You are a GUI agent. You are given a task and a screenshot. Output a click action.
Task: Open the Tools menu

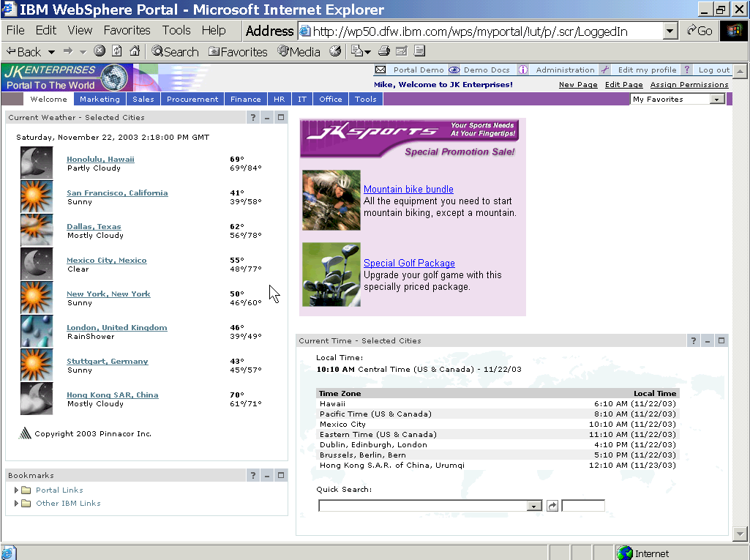(176, 30)
